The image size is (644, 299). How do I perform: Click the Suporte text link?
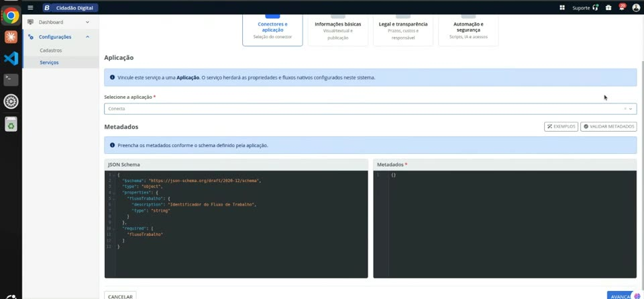click(581, 7)
